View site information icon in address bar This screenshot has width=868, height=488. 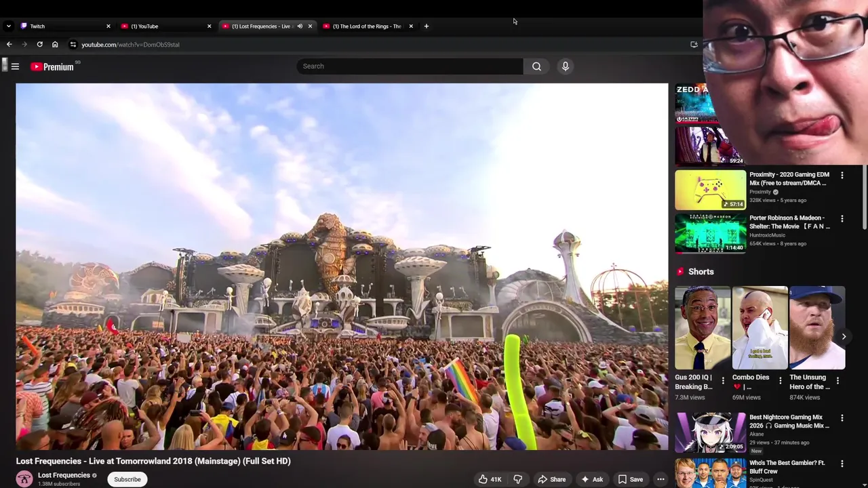pos(73,45)
